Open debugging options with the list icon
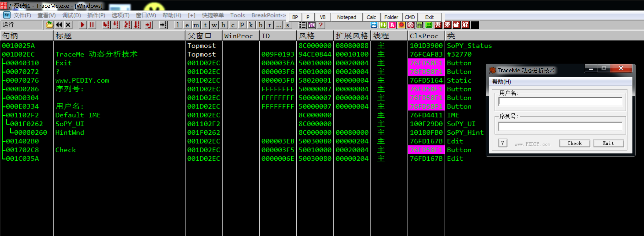This screenshot has height=236, width=644. pos(302,25)
